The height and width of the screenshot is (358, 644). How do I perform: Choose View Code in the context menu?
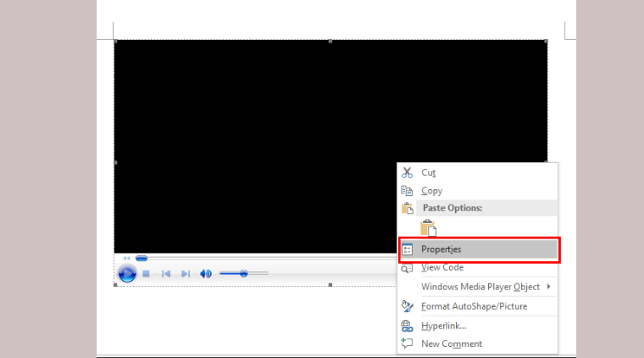click(478, 267)
